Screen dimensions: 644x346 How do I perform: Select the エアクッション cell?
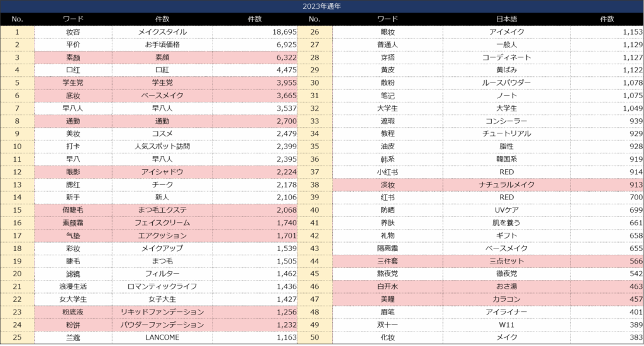coord(162,235)
